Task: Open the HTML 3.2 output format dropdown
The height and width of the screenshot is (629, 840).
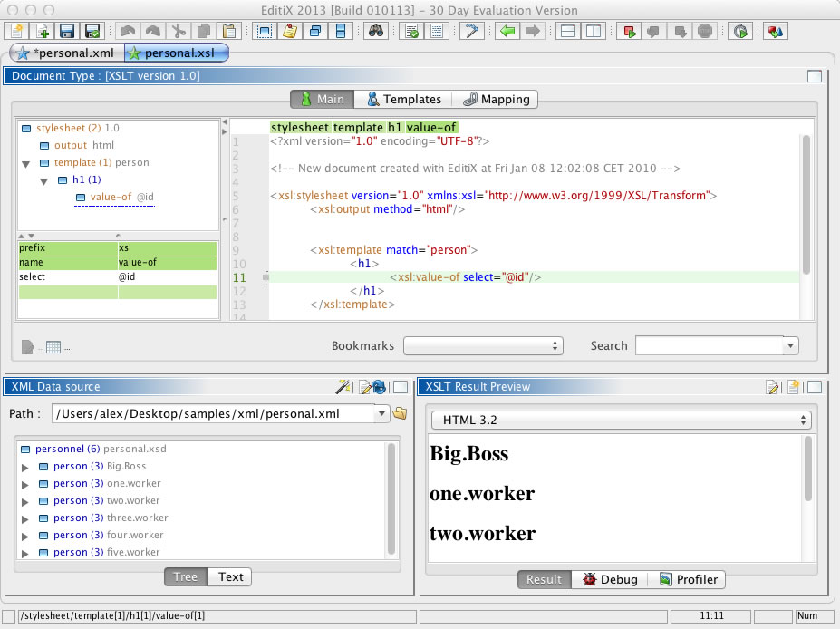Action: [x=621, y=420]
